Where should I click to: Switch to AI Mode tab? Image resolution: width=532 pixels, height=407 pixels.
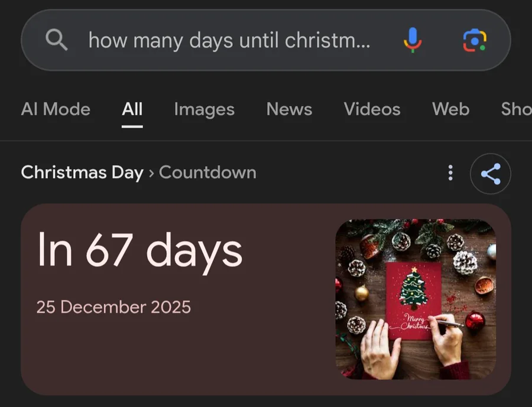[56, 109]
